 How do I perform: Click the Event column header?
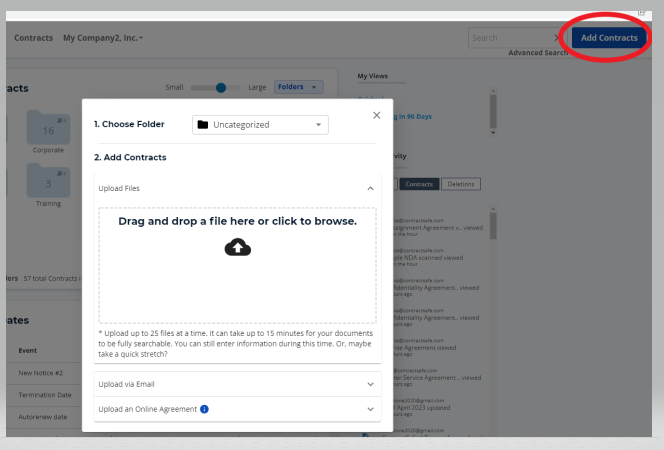pos(28,351)
